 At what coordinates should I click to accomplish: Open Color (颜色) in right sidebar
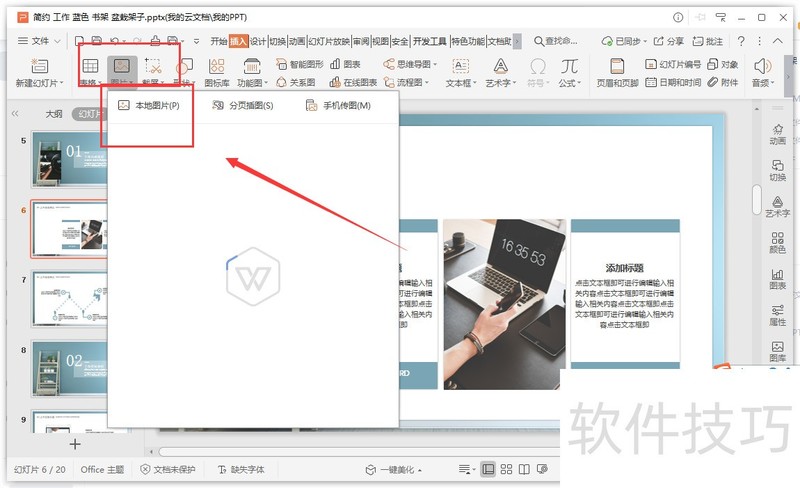[778, 243]
